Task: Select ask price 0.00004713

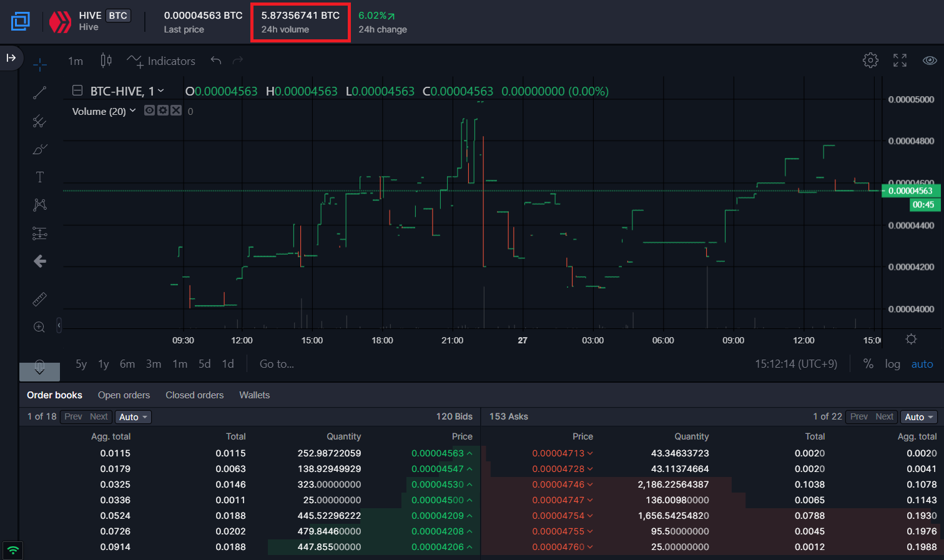Action: coord(558,453)
